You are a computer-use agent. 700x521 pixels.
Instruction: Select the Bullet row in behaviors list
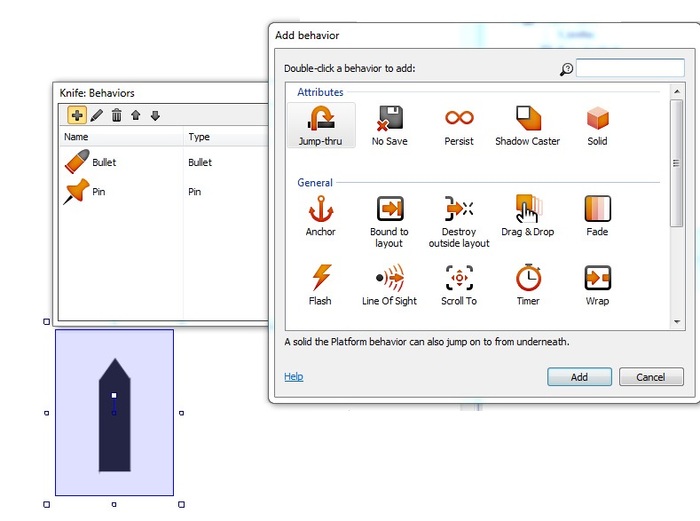pyautogui.click(x=163, y=162)
